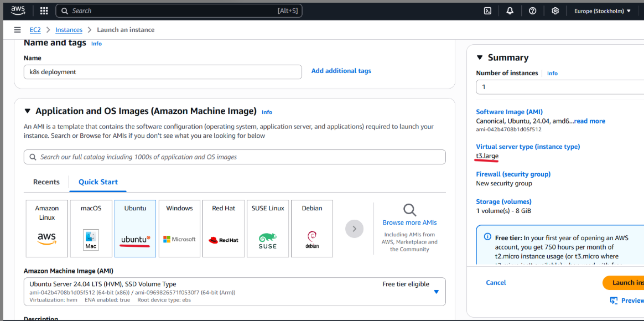Open the Instances breadcrumb page

(69, 29)
